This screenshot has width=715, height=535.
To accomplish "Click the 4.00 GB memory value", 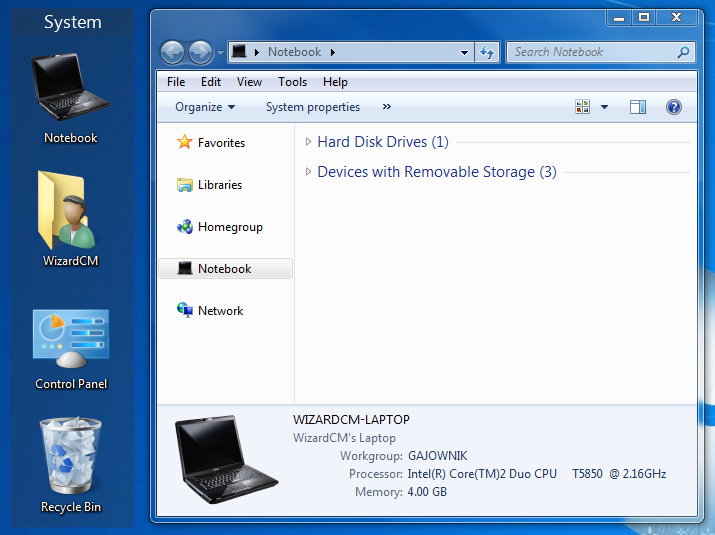I will coord(427,492).
